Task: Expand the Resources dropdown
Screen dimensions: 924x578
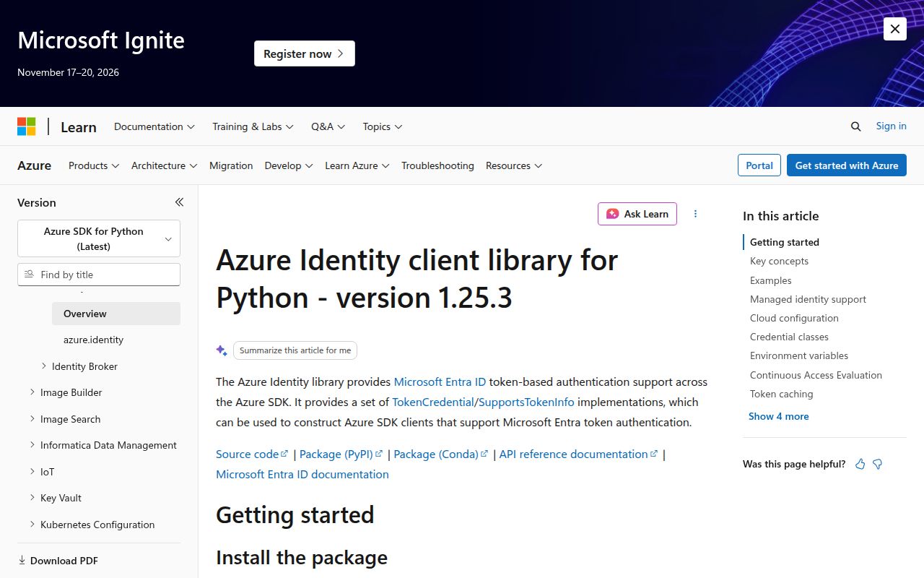Action: click(514, 165)
